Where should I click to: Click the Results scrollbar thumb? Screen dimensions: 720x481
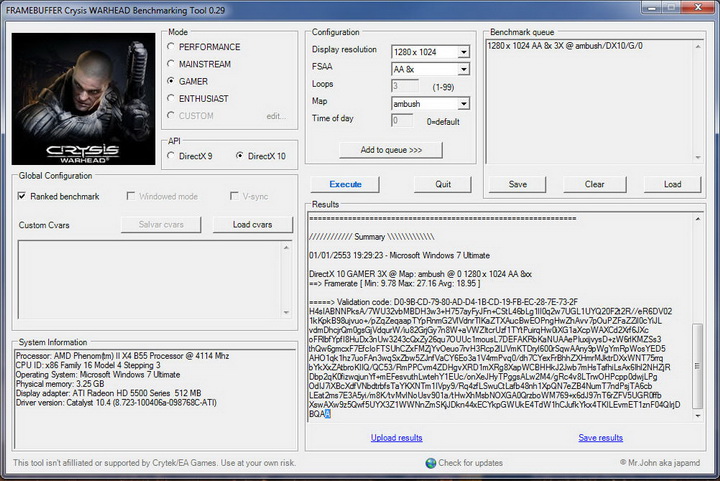[698, 366]
